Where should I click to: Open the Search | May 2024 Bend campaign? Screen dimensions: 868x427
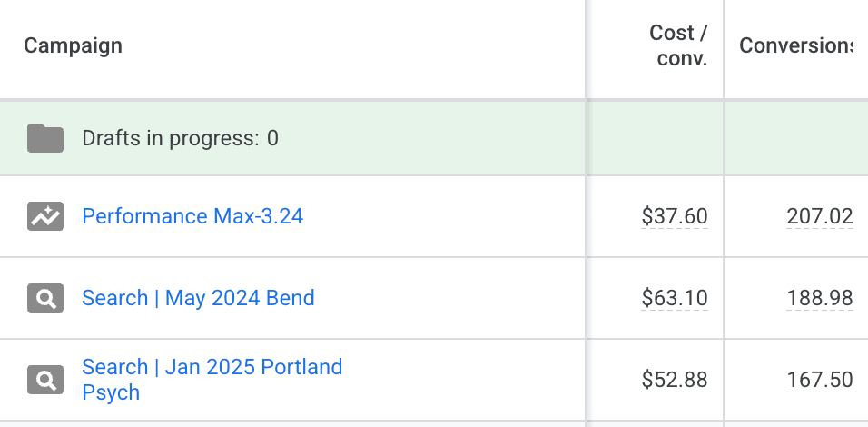click(x=198, y=298)
